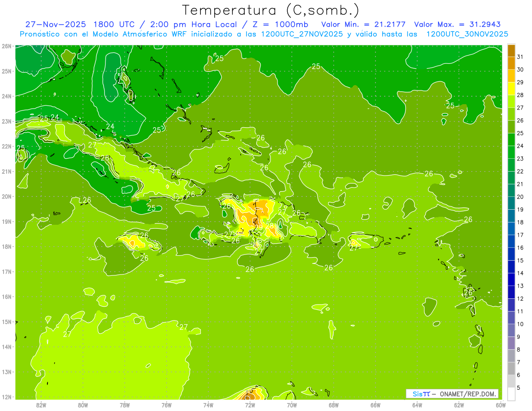Pick the yellow swatch between 28 and 29
Screen dimensions: 532x411
point(511,89)
